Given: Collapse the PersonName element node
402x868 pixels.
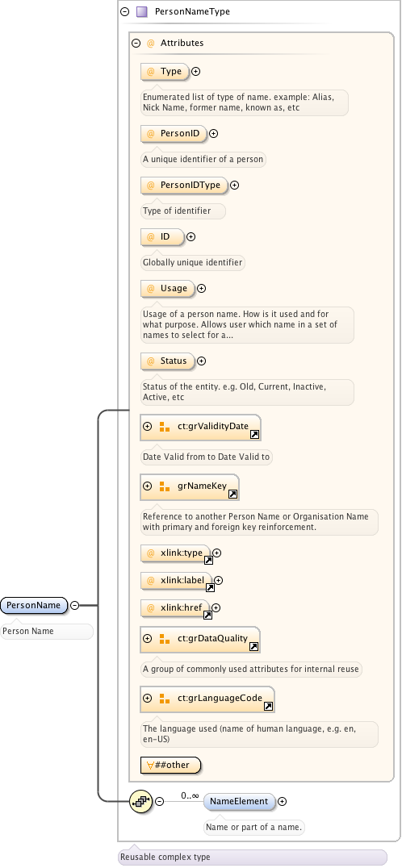Looking at the screenshot, I should click(x=74, y=606).
